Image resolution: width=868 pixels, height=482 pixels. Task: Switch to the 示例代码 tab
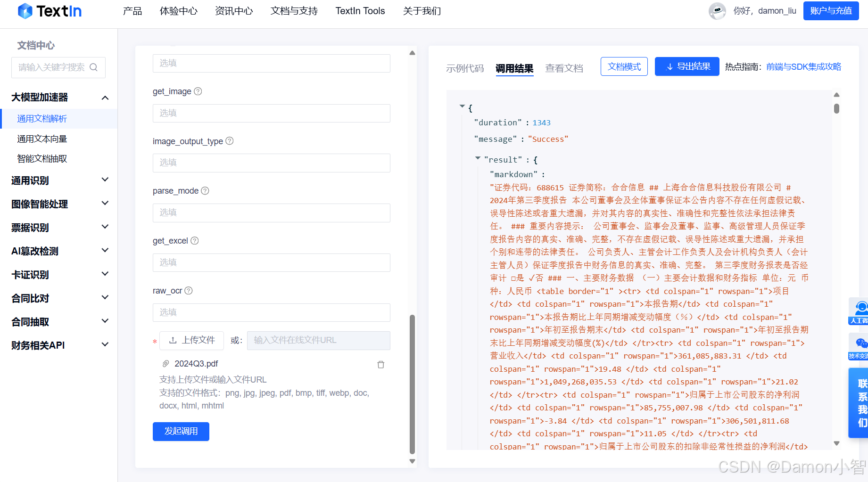(x=465, y=68)
